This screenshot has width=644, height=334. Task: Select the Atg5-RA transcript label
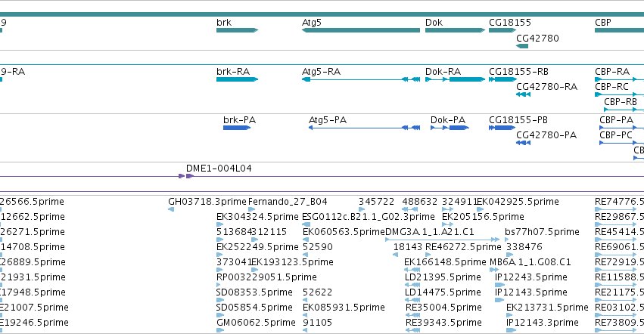[321, 72]
